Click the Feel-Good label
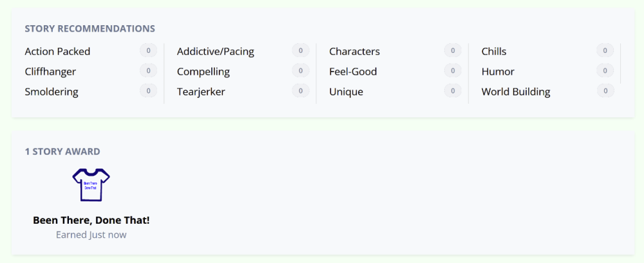 click(353, 72)
